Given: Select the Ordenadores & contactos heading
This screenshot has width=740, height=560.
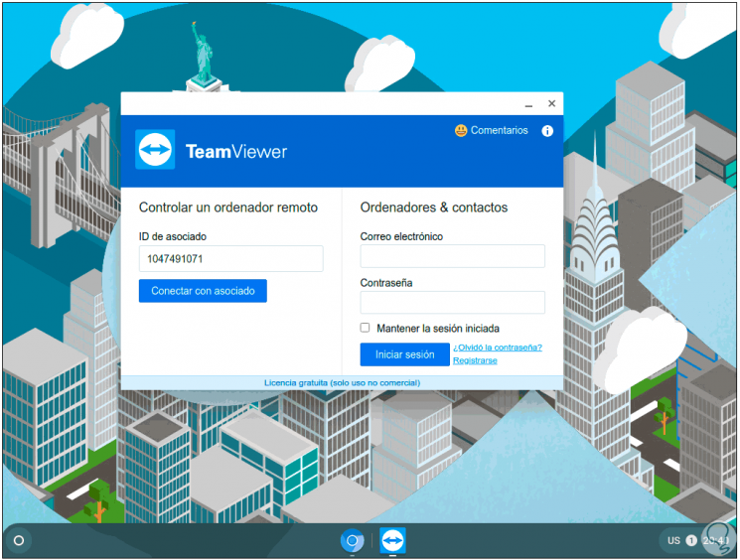Looking at the screenshot, I should tap(434, 208).
